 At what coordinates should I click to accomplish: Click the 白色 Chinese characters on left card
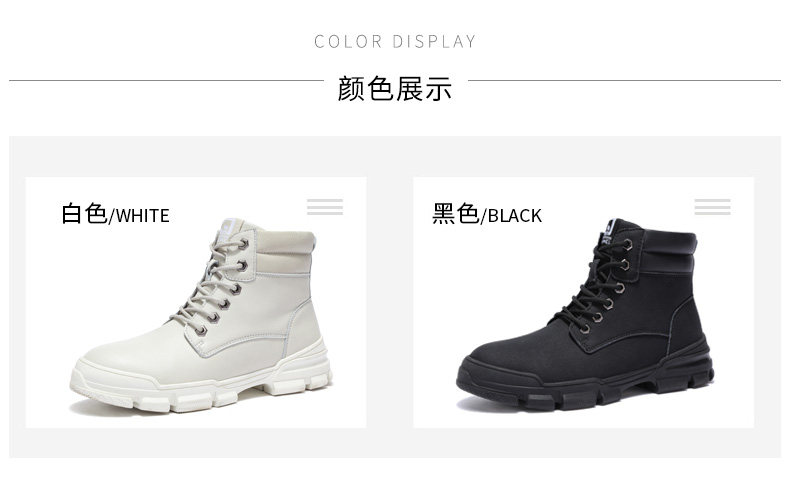[84, 214]
